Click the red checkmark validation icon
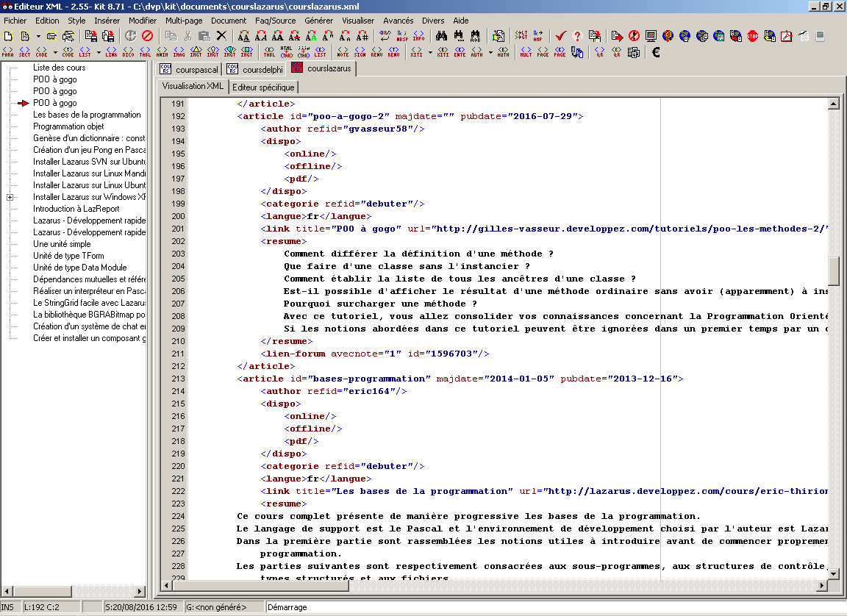847x616 pixels. point(560,35)
